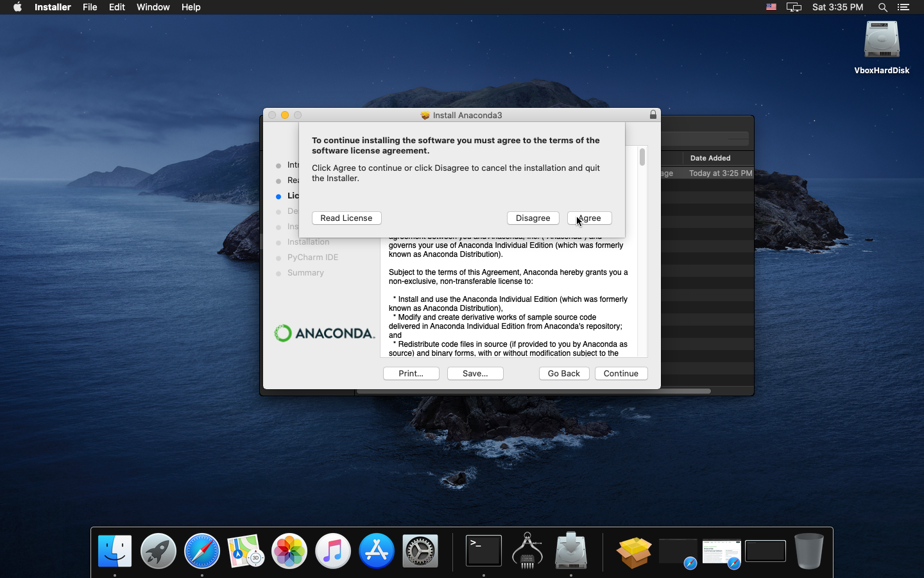The height and width of the screenshot is (578, 924).
Task: Click the Anaconda logo in the installer
Action: (324, 333)
